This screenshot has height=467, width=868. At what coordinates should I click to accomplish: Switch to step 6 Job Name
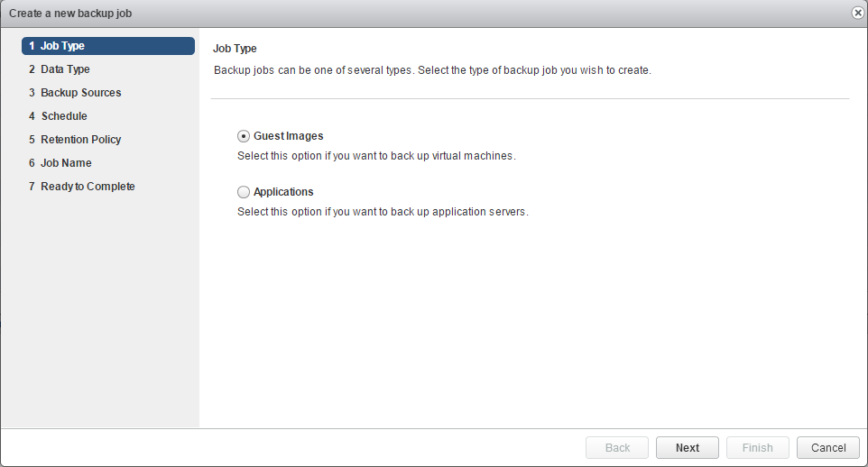coord(66,163)
